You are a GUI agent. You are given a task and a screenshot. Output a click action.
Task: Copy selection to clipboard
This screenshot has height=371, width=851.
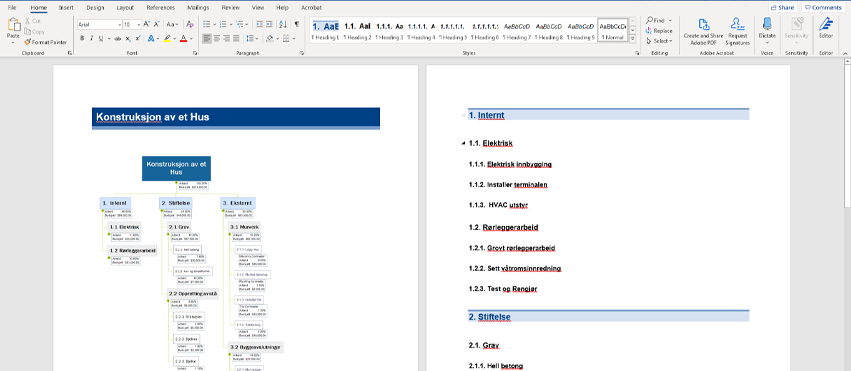pyautogui.click(x=35, y=31)
